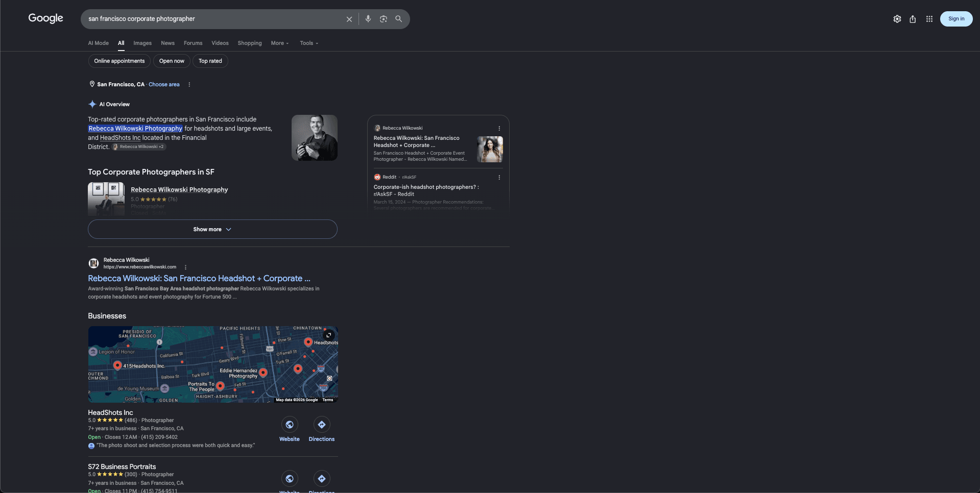The width and height of the screenshot is (980, 493).
Task: Submit search with the magnifying glass icon
Action: (x=399, y=19)
